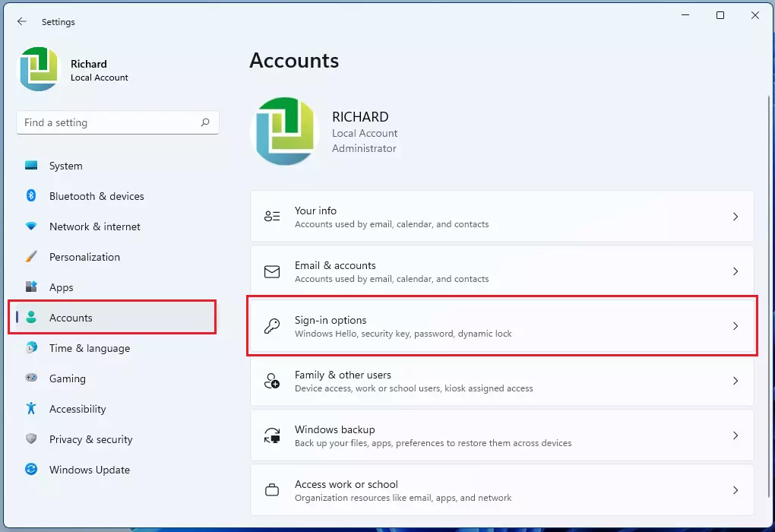Click the Family add-user icon

pos(272,381)
